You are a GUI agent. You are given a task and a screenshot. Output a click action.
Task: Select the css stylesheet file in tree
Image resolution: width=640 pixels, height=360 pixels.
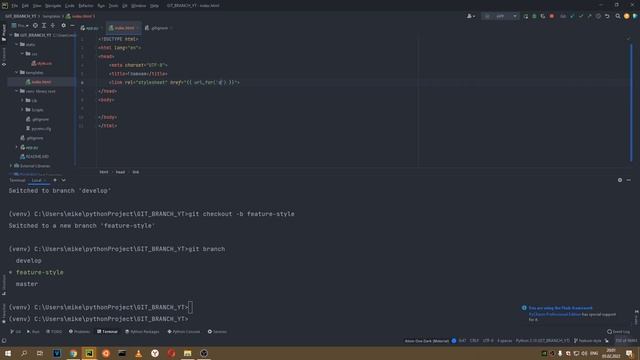click(42, 63)
